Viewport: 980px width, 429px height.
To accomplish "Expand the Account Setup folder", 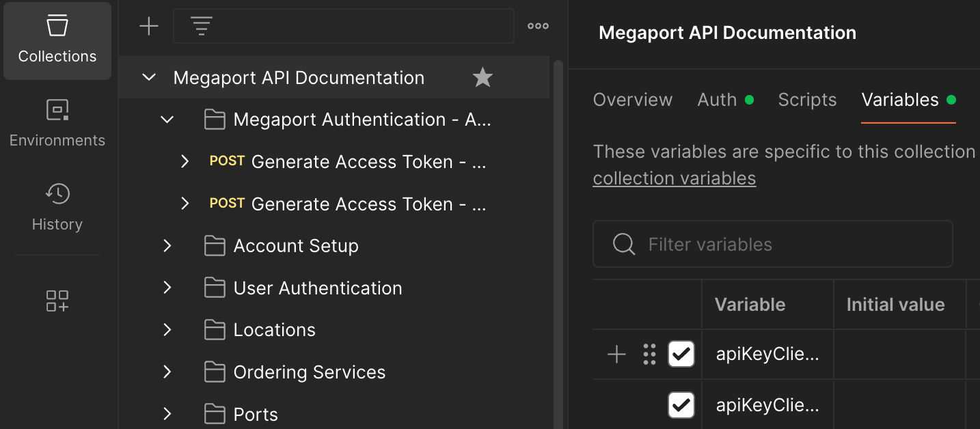I will point(167,246).
